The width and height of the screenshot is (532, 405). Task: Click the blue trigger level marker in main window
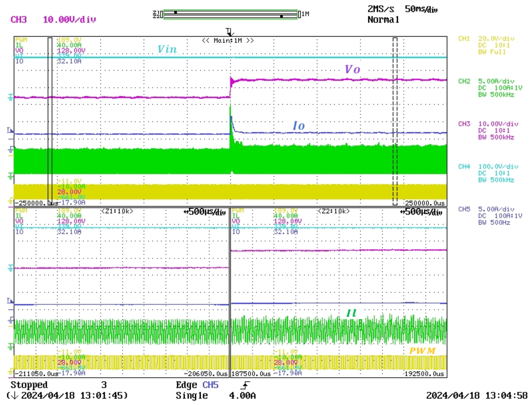click(x=10, y=130)
